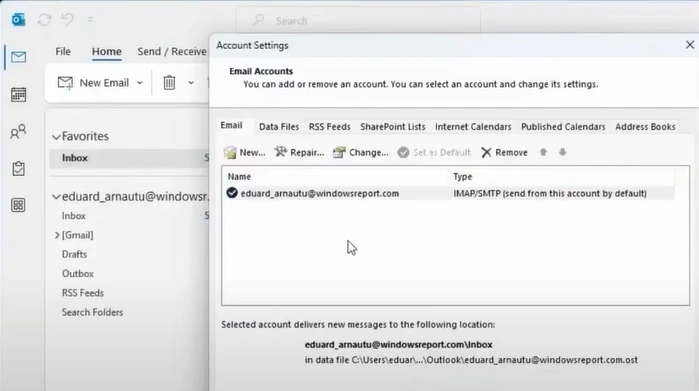This screenshot has height=391, width=699.
Task: Open dropdown arrow beside Delete icon
Action: 191,83
